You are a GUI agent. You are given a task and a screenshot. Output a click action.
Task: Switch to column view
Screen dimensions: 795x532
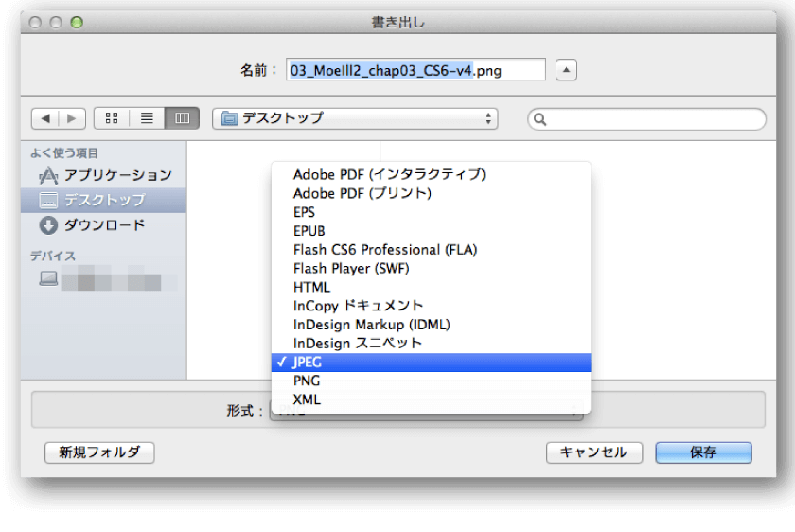pyautogui.click(x=182, y=118)
